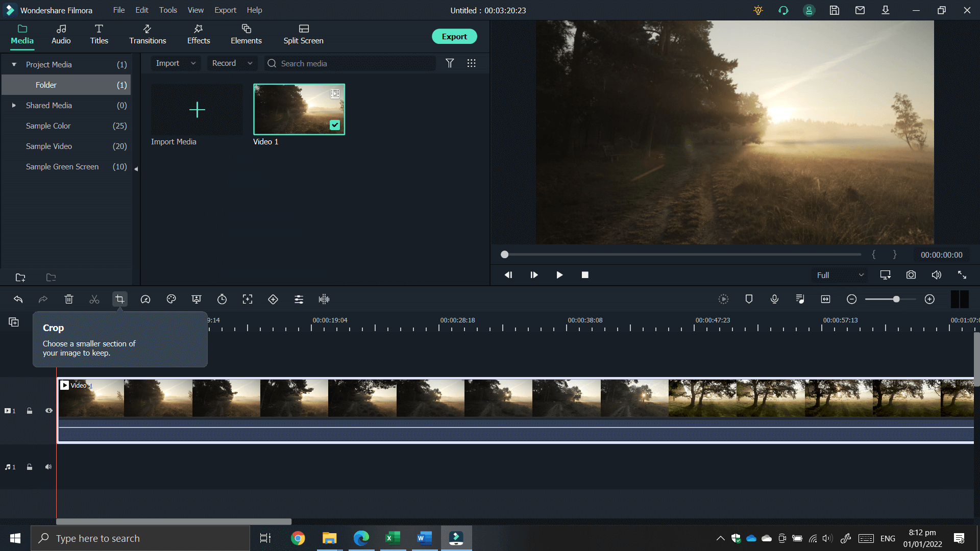Click the Crop tool in toolbar

point(120,298)
